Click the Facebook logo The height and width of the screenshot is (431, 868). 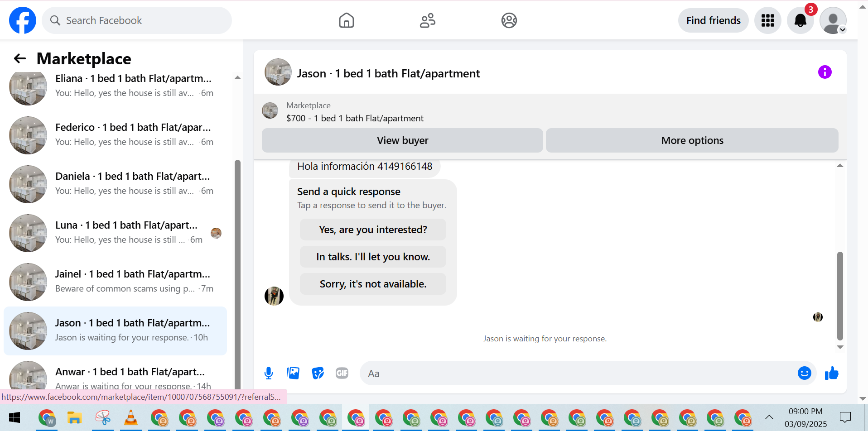(23, 20)
